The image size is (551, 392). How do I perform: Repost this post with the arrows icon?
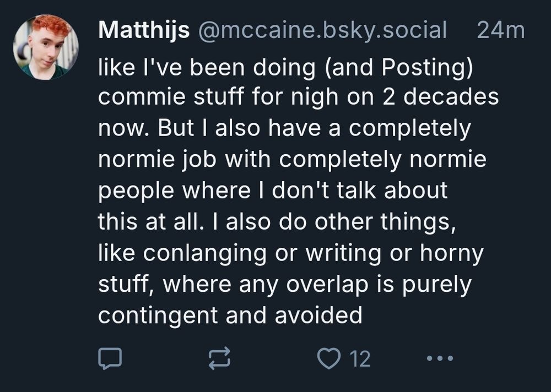pyautogui.click(x=219, y=359)
